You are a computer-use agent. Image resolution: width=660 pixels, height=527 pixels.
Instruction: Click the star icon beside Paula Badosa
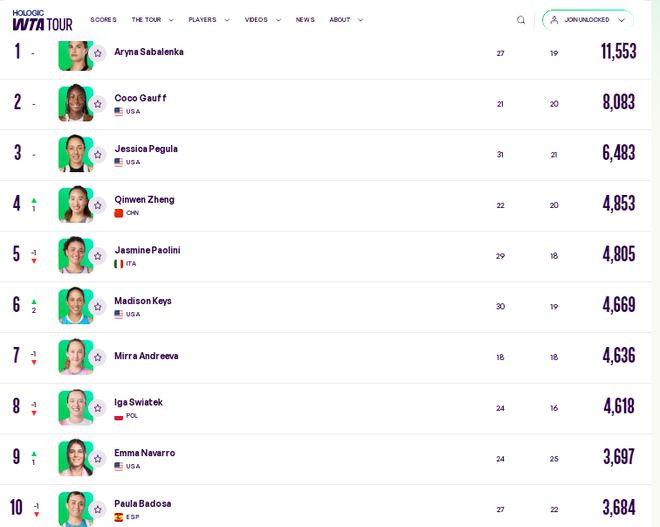point(98,510)
